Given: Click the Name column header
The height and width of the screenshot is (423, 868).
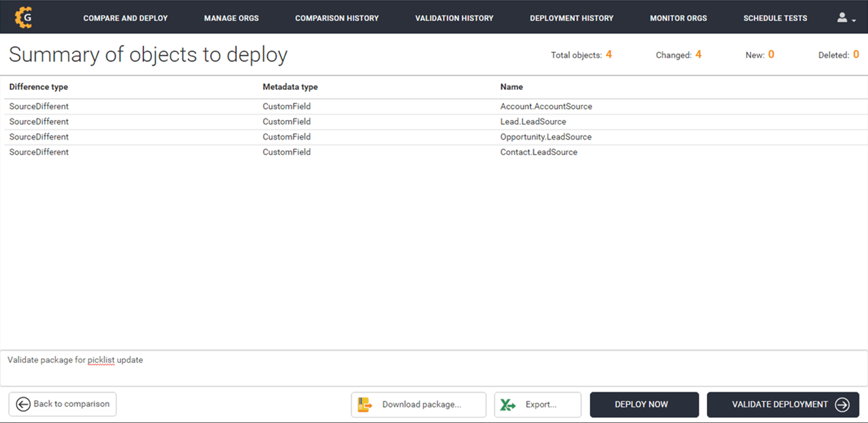Looking at the screenshot, I should pos(511,87).
